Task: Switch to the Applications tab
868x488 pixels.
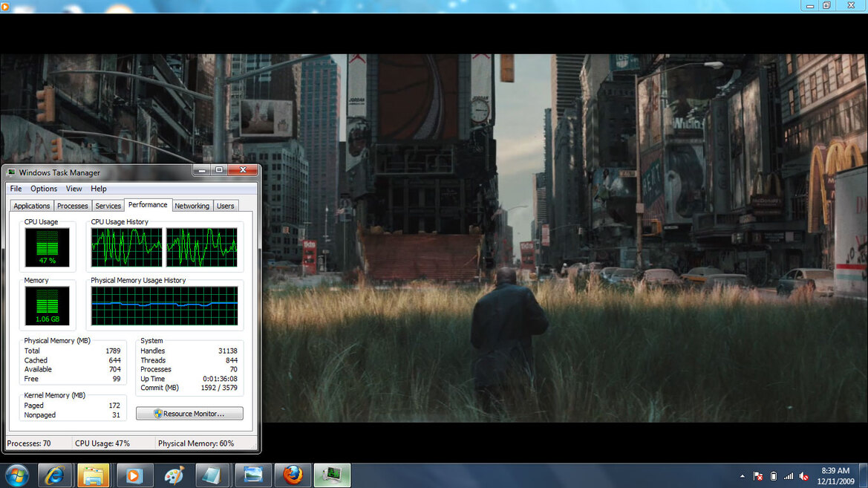Action: pyautogui.click(x=31, y=206)
